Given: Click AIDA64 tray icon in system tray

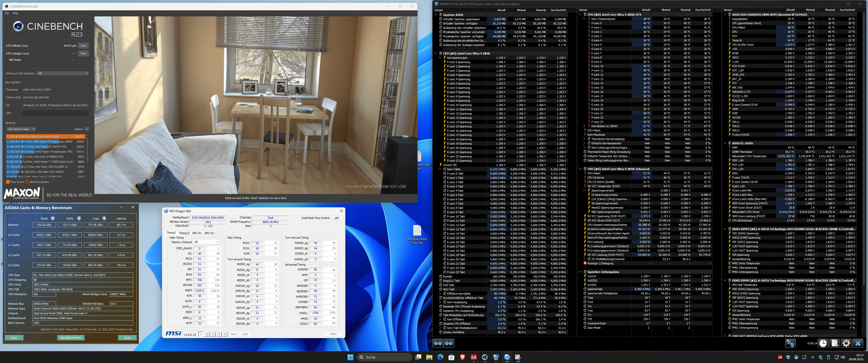Looking at the screenshot, I should pos(780,357).
